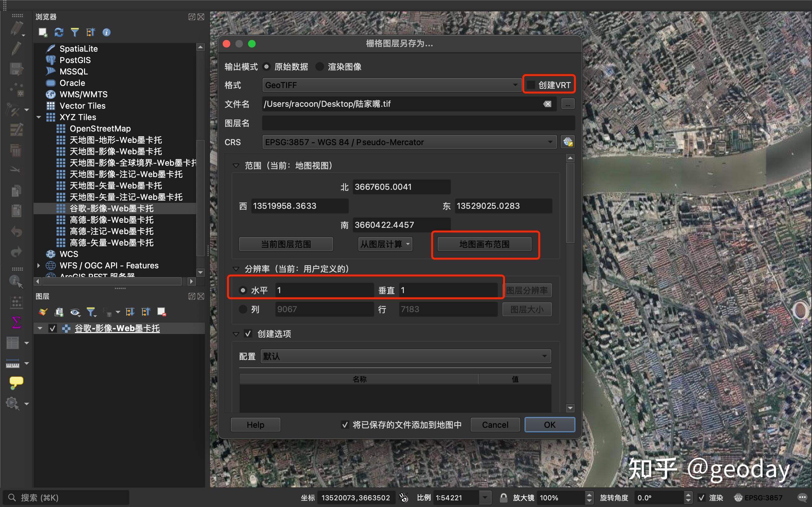The image size is (812, 507).
Task: Activate the Measure tool
Action: [13, 363]
